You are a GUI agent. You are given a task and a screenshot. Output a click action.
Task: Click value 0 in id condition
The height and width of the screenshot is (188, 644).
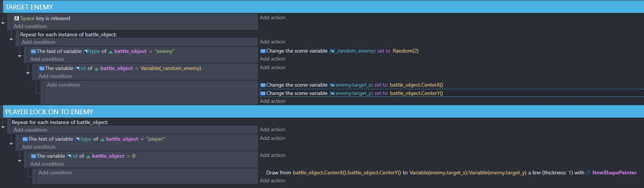134,156
